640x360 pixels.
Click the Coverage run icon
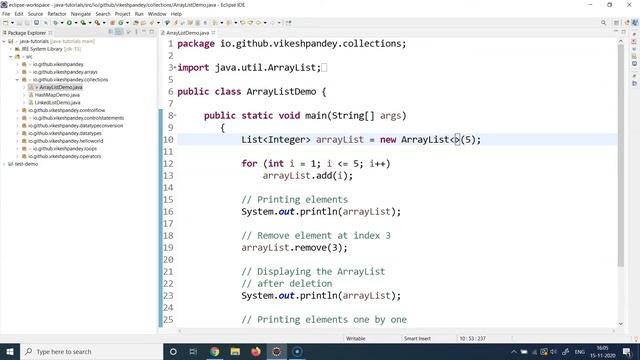[x=83, y=23]
